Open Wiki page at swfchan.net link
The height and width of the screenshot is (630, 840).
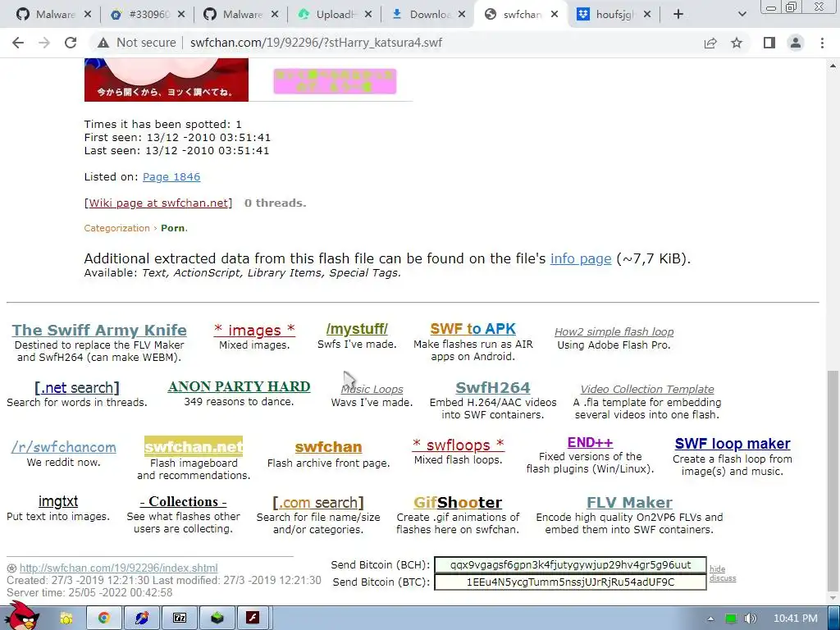[x=158, y=203]
